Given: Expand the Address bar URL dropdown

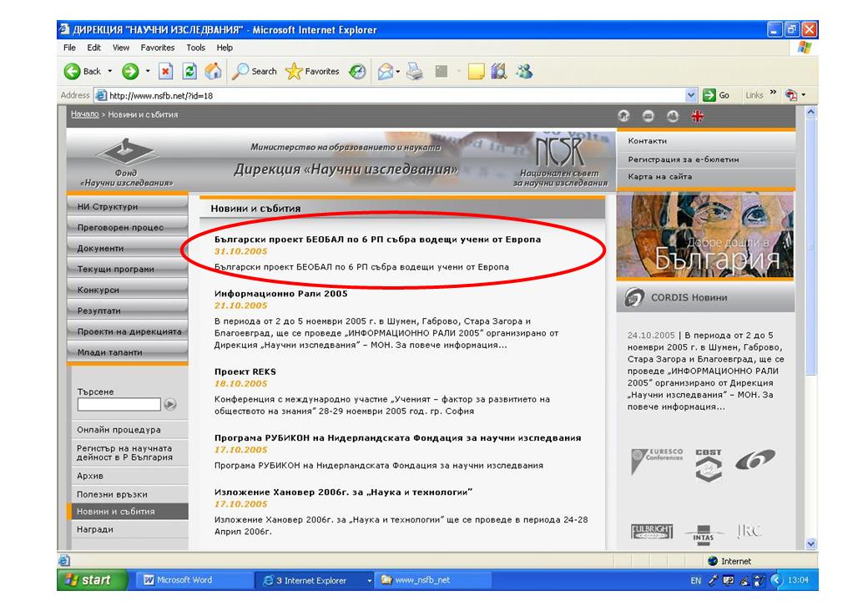Looking at the screenshot, I should tap(690, 95).
